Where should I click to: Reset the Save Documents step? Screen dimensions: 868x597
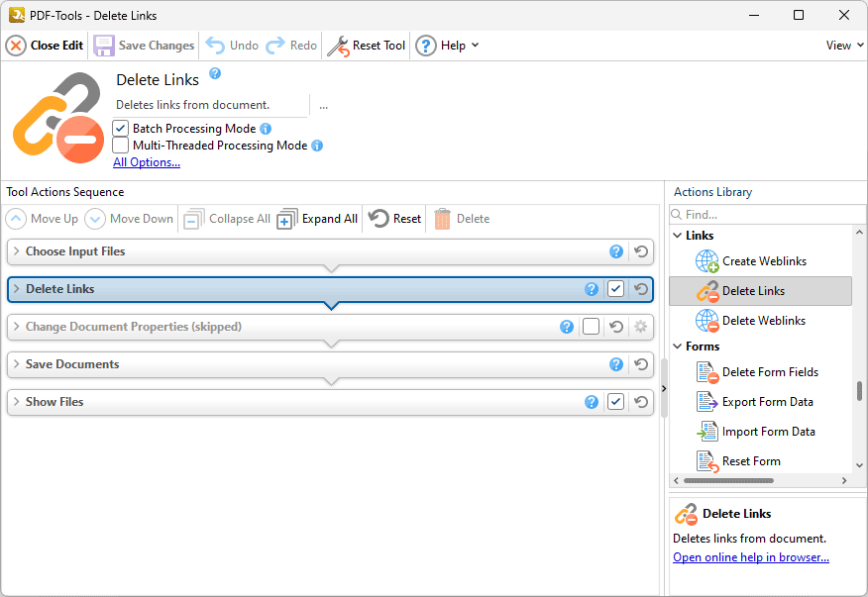point(641,364)
